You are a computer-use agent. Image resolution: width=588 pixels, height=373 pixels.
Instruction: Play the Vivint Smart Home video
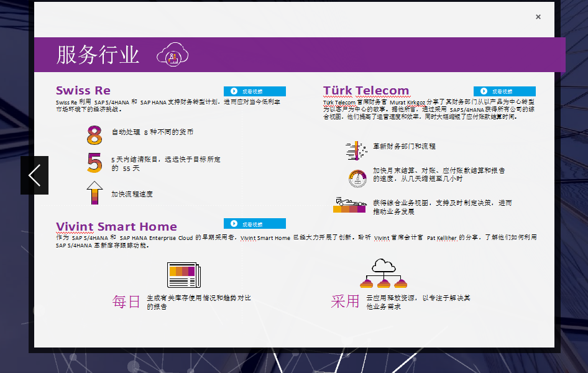point(254,224)
